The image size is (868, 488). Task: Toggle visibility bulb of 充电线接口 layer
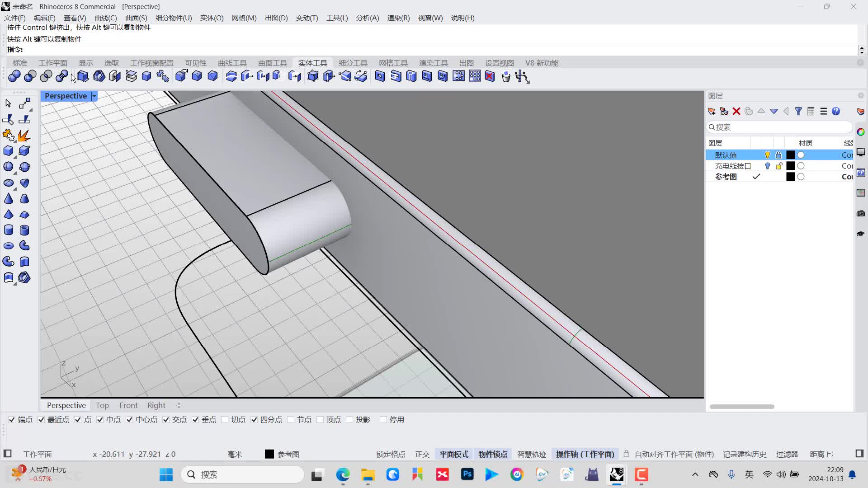coord(767,166)
